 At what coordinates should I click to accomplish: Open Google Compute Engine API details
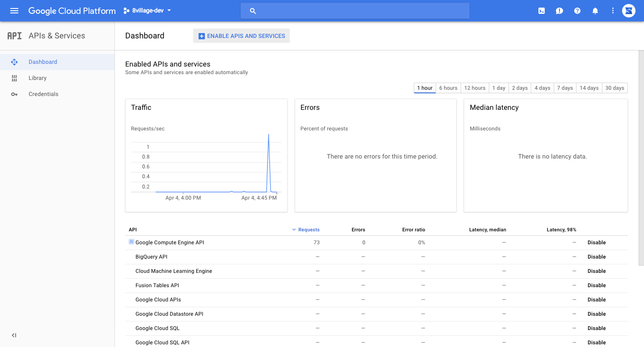coord(169,242)
